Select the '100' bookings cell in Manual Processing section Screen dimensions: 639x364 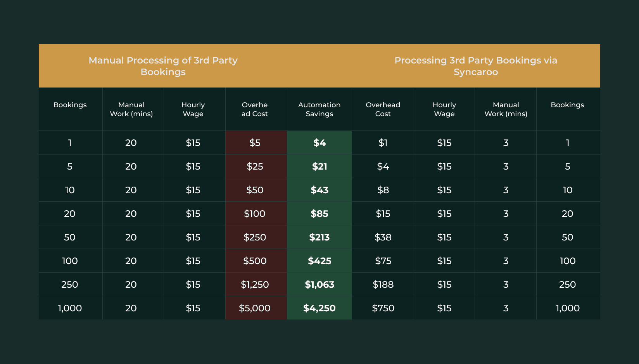[70, 261]
